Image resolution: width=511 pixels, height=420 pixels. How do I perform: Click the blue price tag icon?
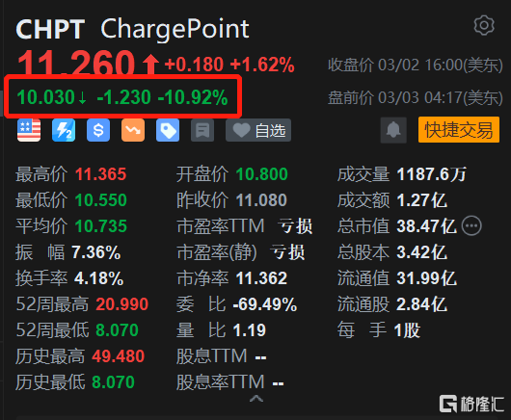coord(168,130)
